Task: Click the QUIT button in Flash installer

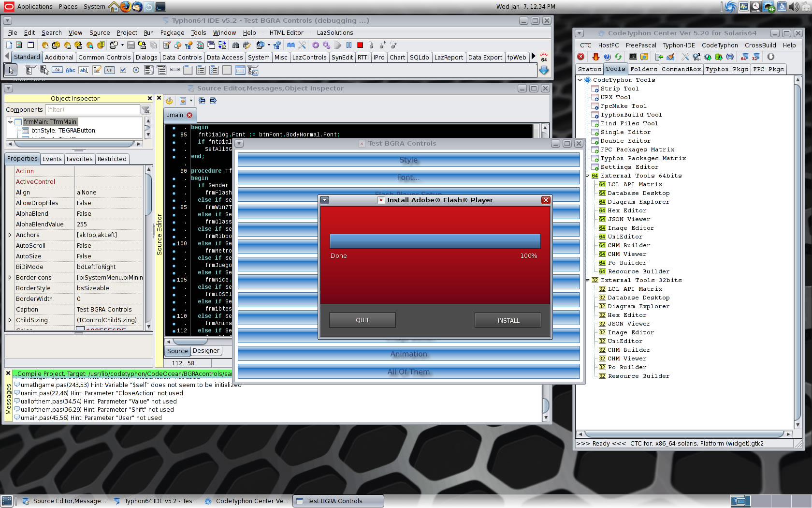Action: pos(362,320)
